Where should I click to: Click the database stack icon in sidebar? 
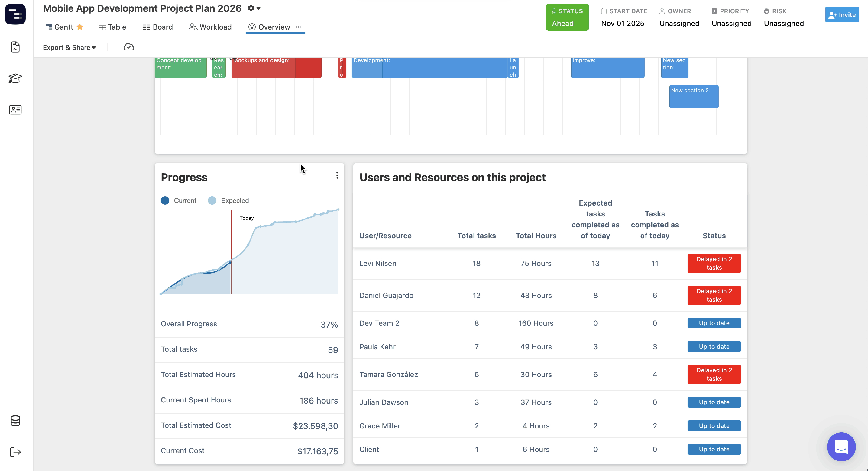click(15, 421)
